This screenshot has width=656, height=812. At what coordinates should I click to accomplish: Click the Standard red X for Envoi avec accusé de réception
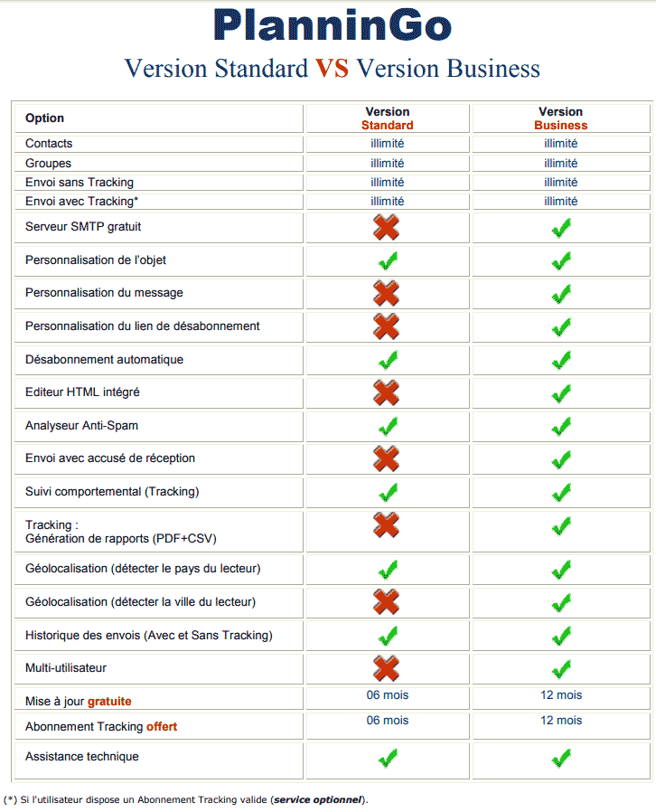[387, 458]
